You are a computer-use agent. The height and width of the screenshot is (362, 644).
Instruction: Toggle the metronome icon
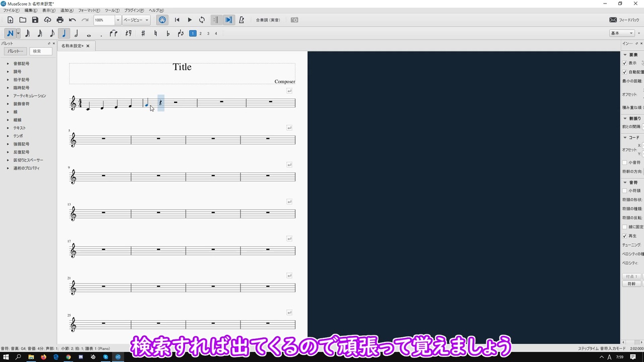pyautogui.click(x=242, y=20)
